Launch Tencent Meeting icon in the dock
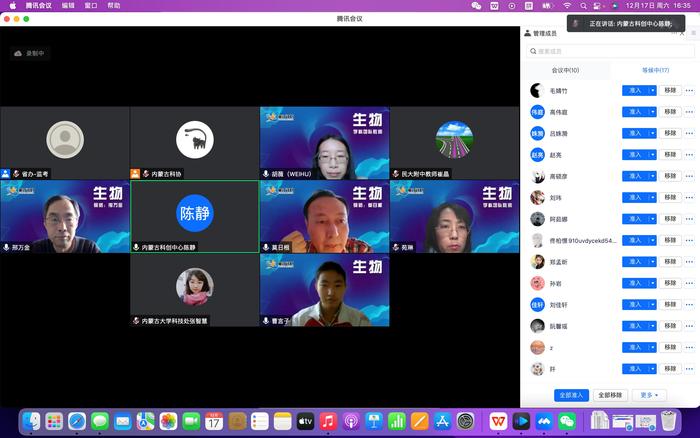The image size is (700, 438). click(x=544, y=422)
